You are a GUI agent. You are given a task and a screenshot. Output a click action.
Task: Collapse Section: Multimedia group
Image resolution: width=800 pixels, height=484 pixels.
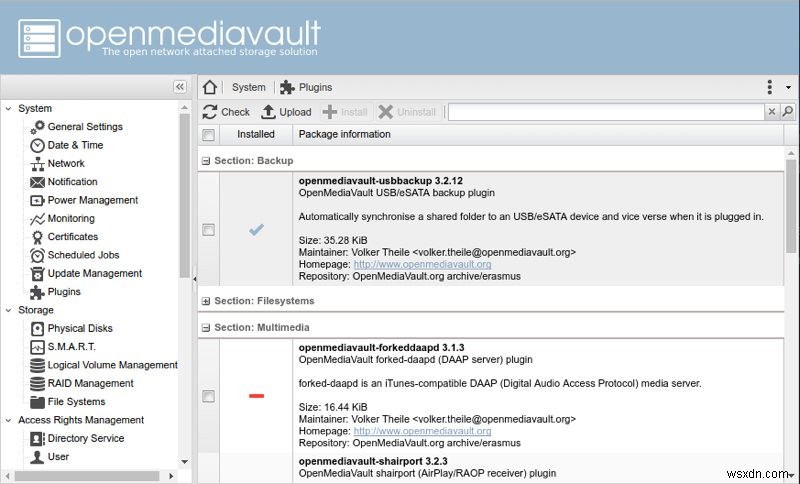click(206, 328)
